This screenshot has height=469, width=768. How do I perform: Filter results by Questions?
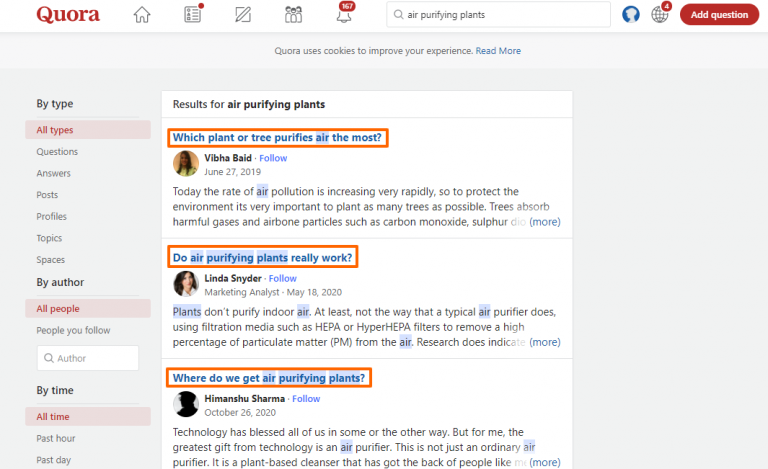pyautogui.click(x=57, y=152)
